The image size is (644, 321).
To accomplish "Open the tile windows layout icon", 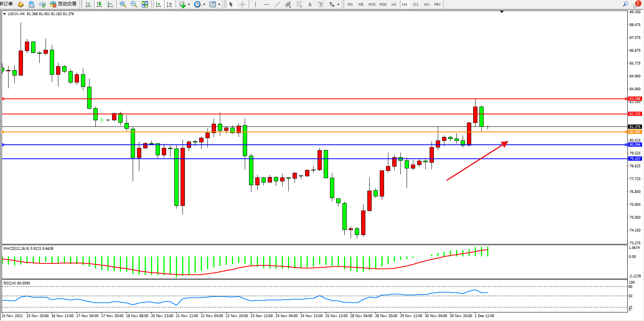I will (x=145, y=4).
